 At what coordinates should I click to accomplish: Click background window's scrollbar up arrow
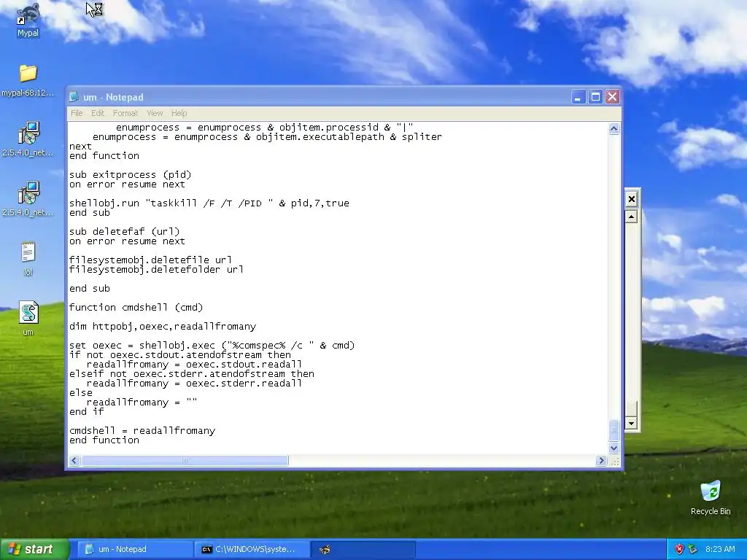631,217
